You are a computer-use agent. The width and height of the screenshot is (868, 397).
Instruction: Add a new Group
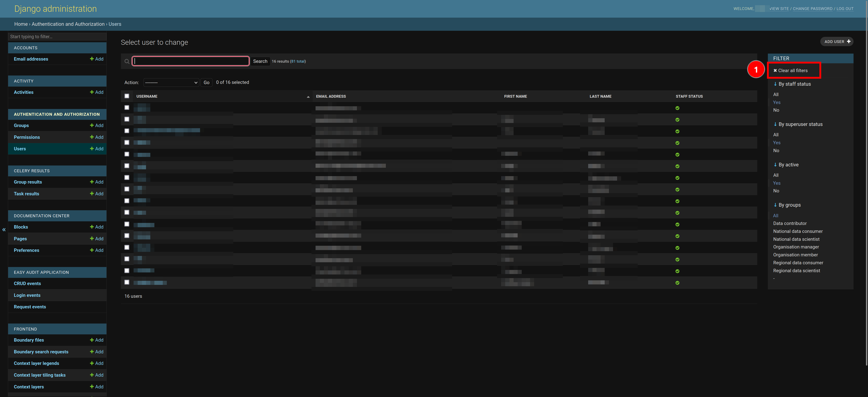point(97,125)
